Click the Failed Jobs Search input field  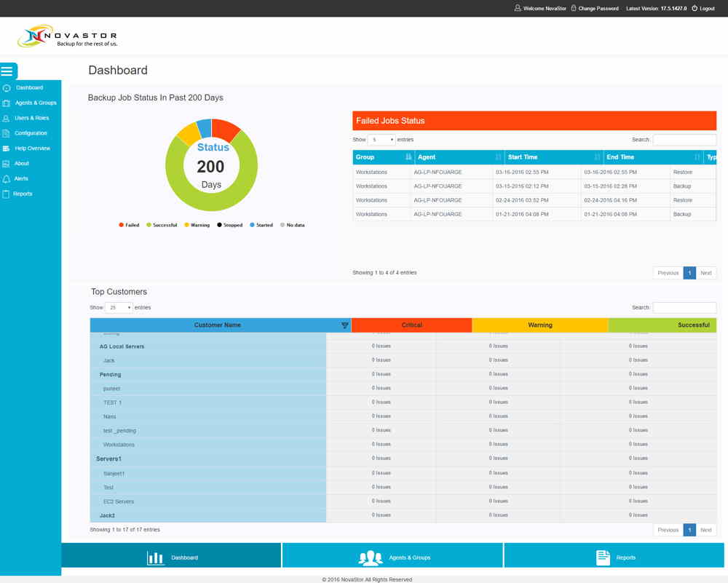[x=684, y=140]
